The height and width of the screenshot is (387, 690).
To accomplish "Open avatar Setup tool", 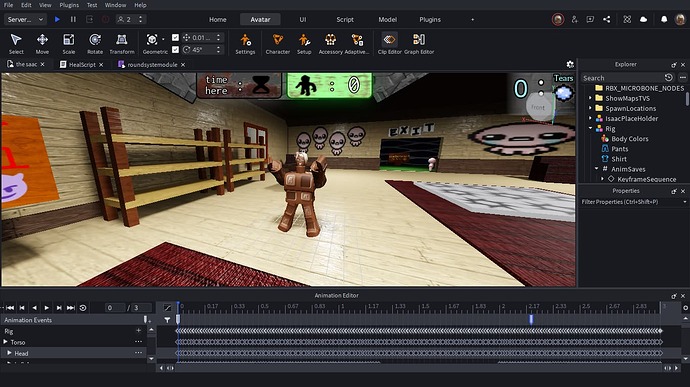I will point(304,44).
